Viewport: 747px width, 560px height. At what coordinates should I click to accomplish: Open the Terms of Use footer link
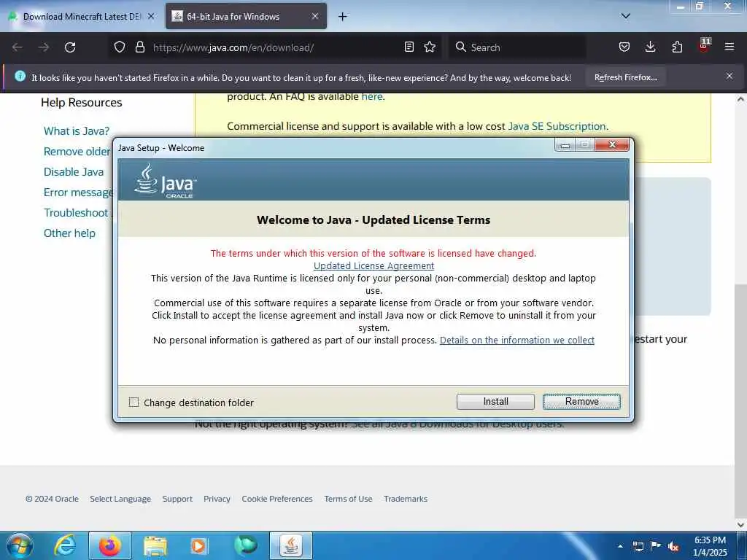pos(348,499)
